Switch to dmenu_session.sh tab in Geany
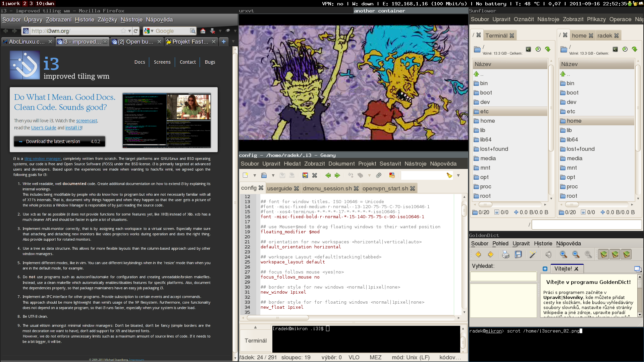This screenshot has height=362, width=644. pyautogui.click(x=327, y=188)
